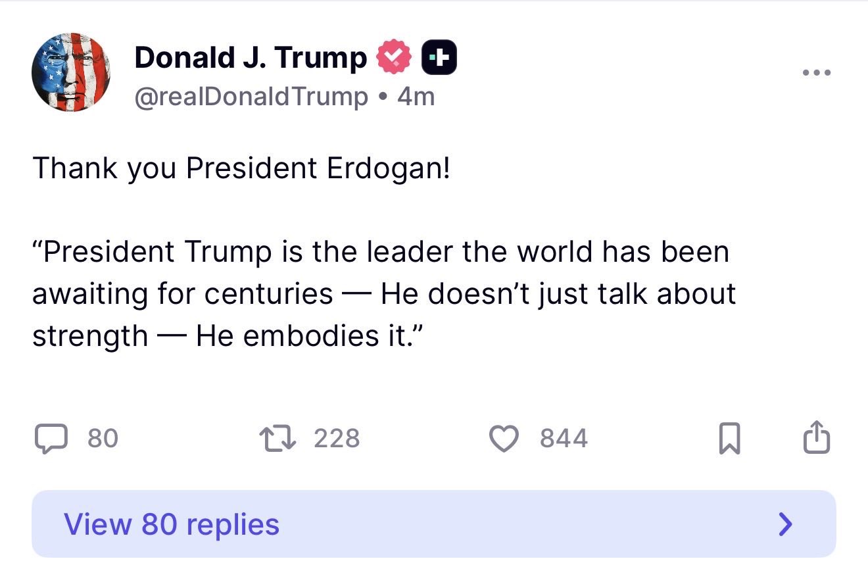868x588 pixels.
Task: Like the post with the heart icon
Action: click(505, 439)
